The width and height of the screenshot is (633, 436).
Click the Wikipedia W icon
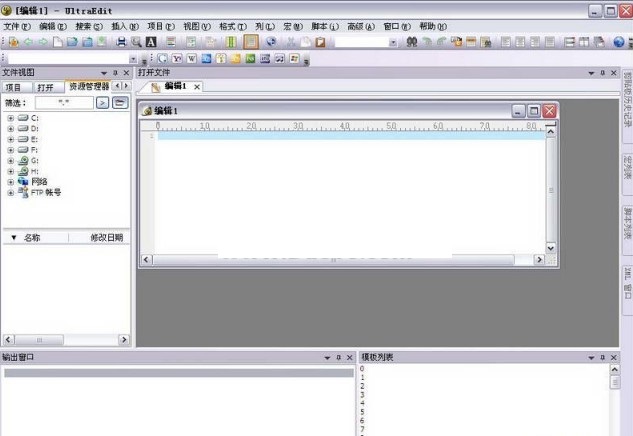(191, 59)
